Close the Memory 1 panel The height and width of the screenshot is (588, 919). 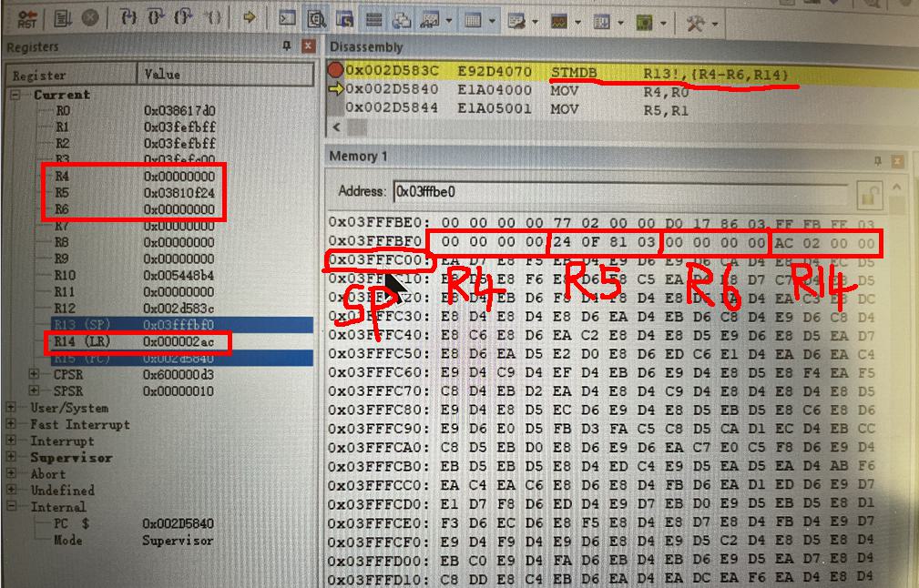pos(897,161)
